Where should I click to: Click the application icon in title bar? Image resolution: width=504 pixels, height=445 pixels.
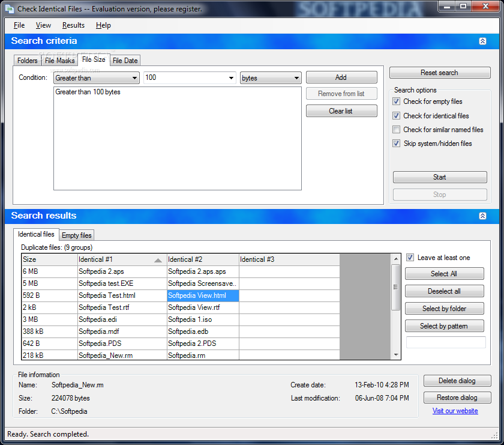coord(10,8)
